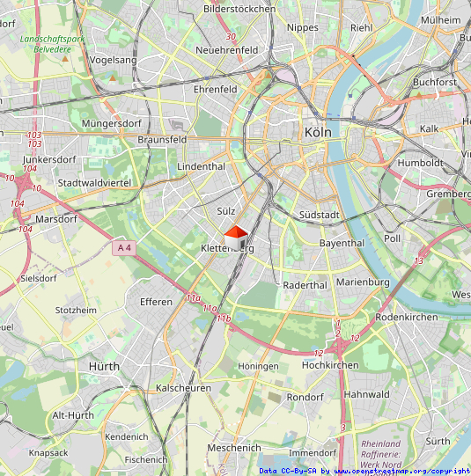471x476 pixels.
Task: Click the red-roofed house marker
Action: click(x=236, y=238)
